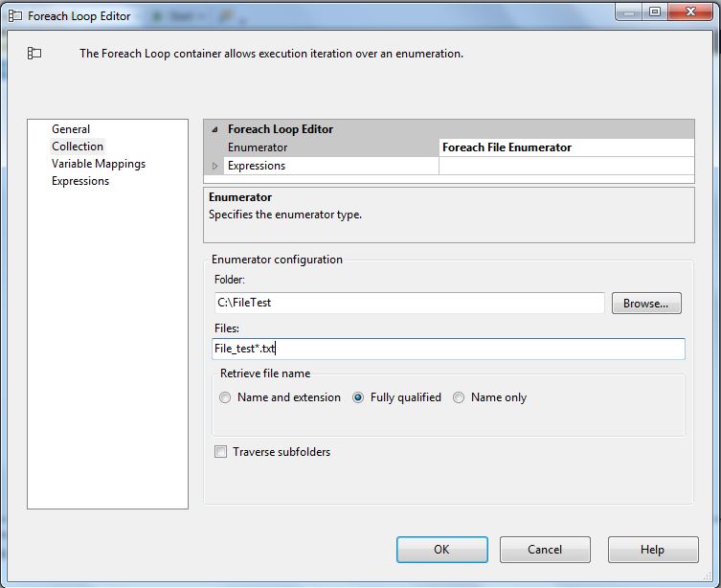Confirm the dialog with the OK button

click(x=441, y=550)
